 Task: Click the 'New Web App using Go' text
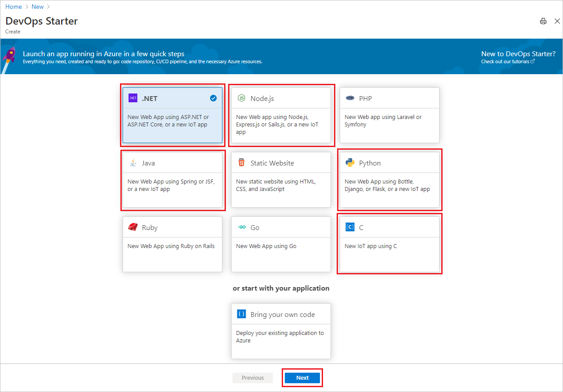(266, 246)
